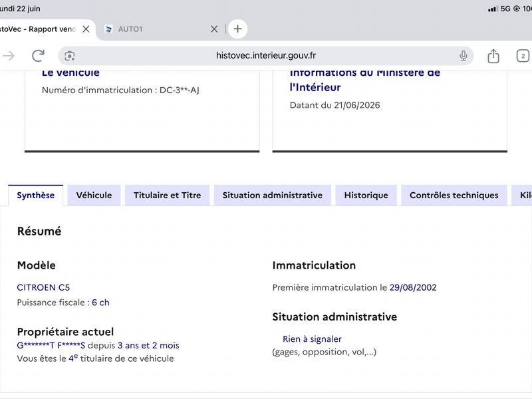Viewport: 532px width, 399px height.
Task: Close the AUTO1 tab
Action: click(x=214, y=29)
